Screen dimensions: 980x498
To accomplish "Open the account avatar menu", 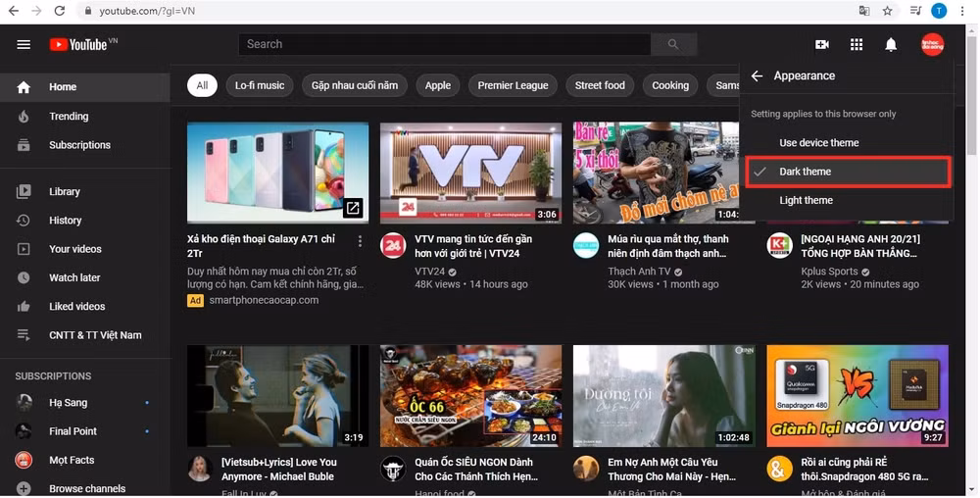I will coord(932,44).
